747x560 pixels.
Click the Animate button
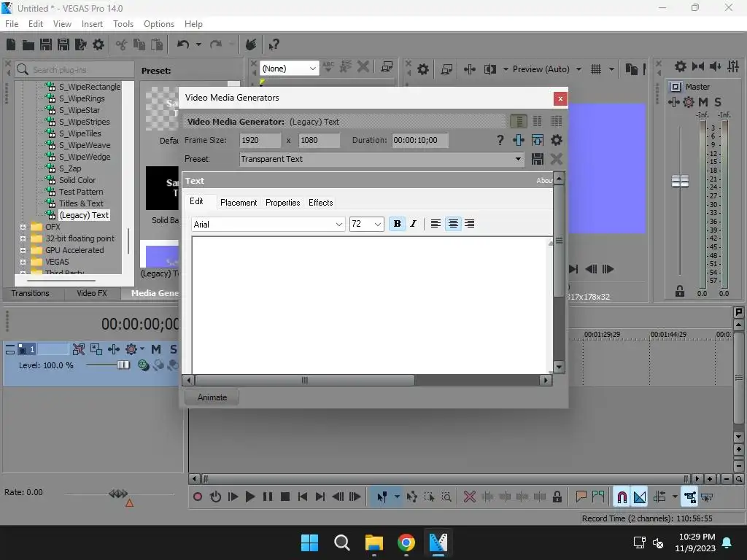click(x=212, y=397)
